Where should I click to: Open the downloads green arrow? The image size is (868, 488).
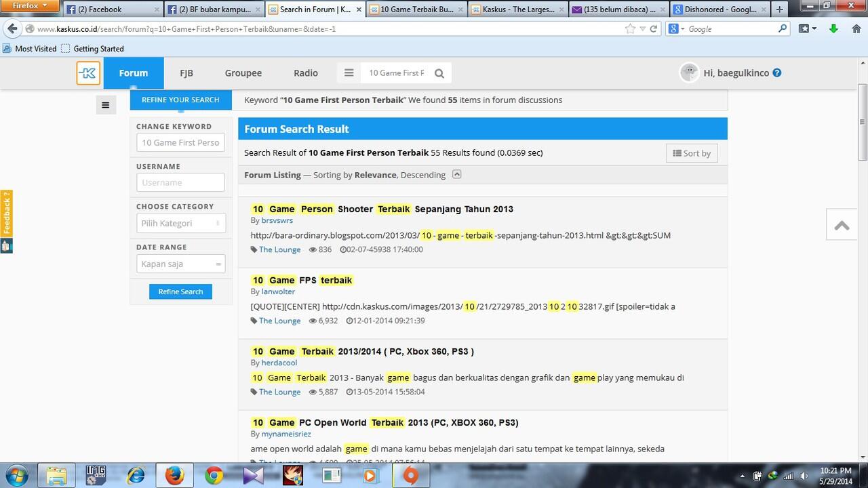point(834,29)
